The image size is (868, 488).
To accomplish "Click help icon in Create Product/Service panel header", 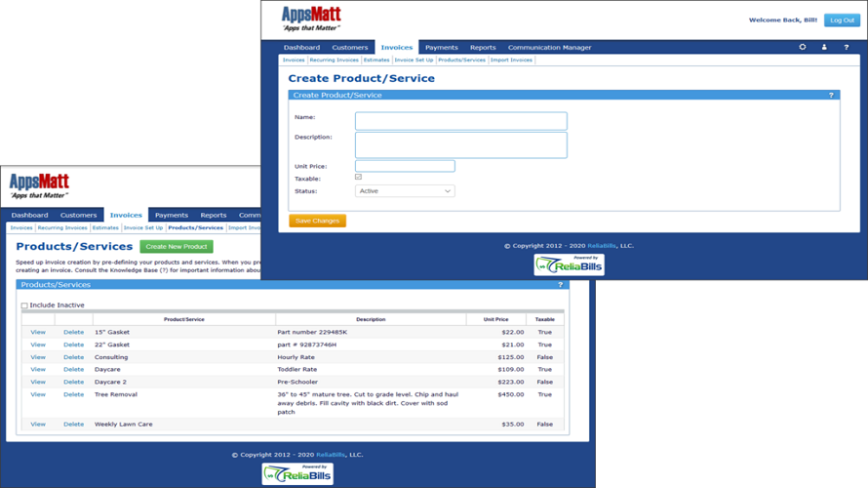I will click(x=831, y=96).
